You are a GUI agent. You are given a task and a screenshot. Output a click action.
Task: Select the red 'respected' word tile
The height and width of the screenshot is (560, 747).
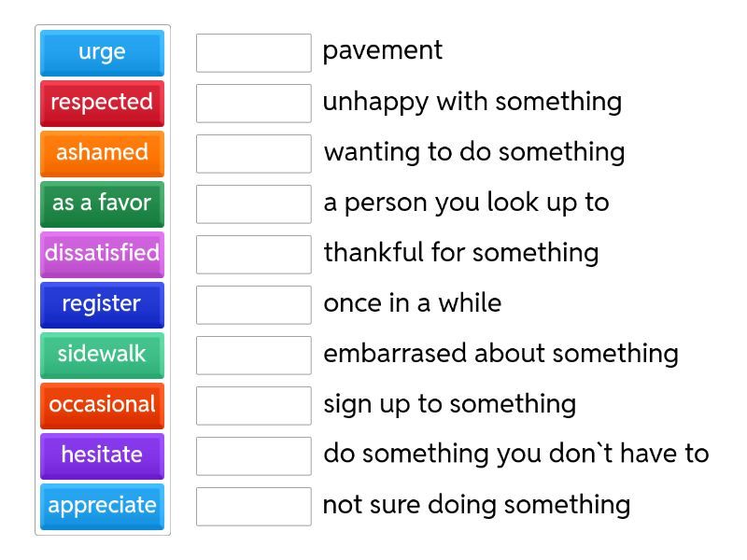click(102, 103)
